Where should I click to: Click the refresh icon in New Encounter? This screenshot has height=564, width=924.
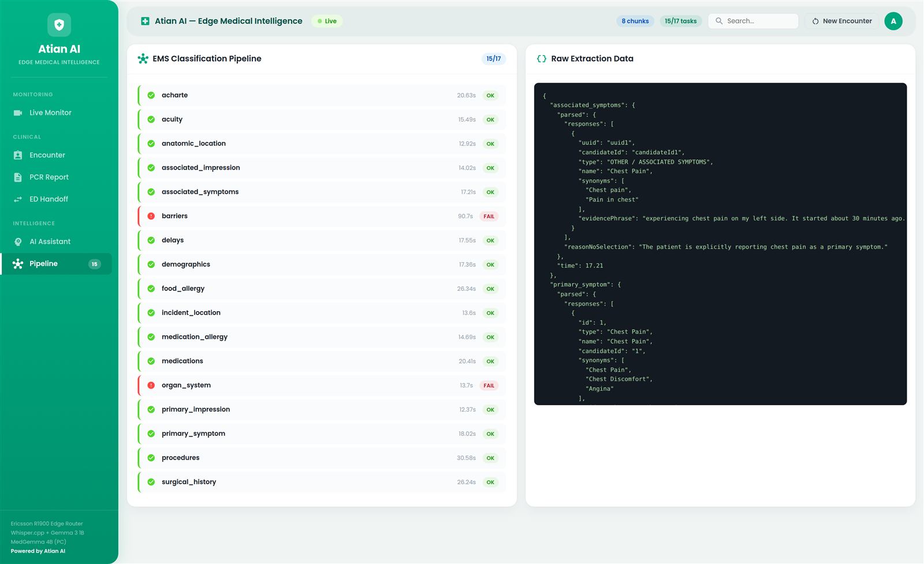point(815,21)
